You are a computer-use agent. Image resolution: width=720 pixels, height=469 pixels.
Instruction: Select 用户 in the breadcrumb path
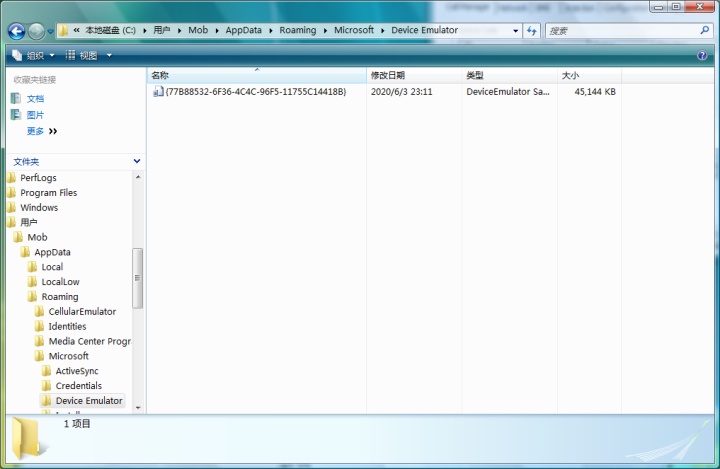[162, 30]
